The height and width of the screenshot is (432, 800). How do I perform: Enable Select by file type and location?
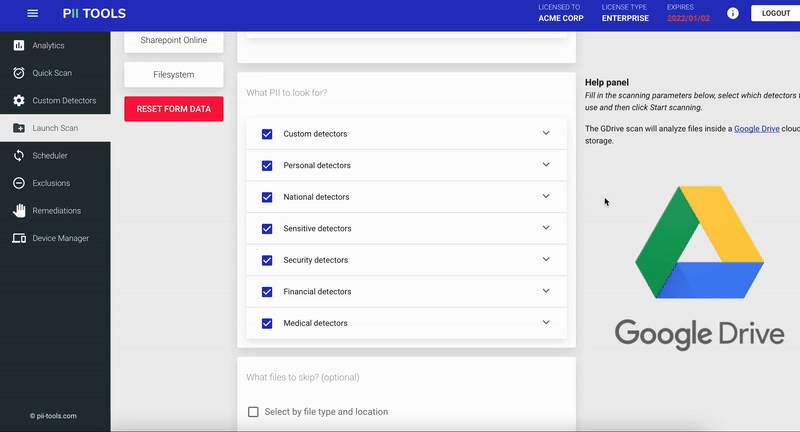pyautogui.click(x=253, y=412)
